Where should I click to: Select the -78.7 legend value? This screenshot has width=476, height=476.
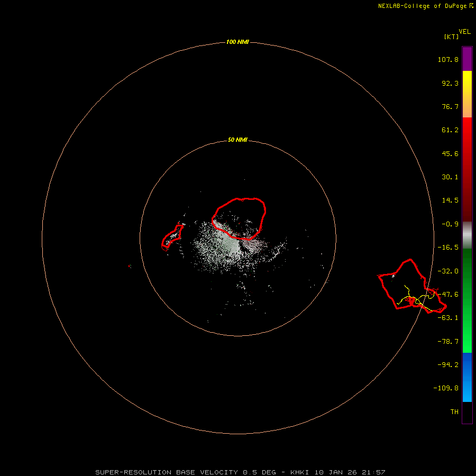coord(448,342)
